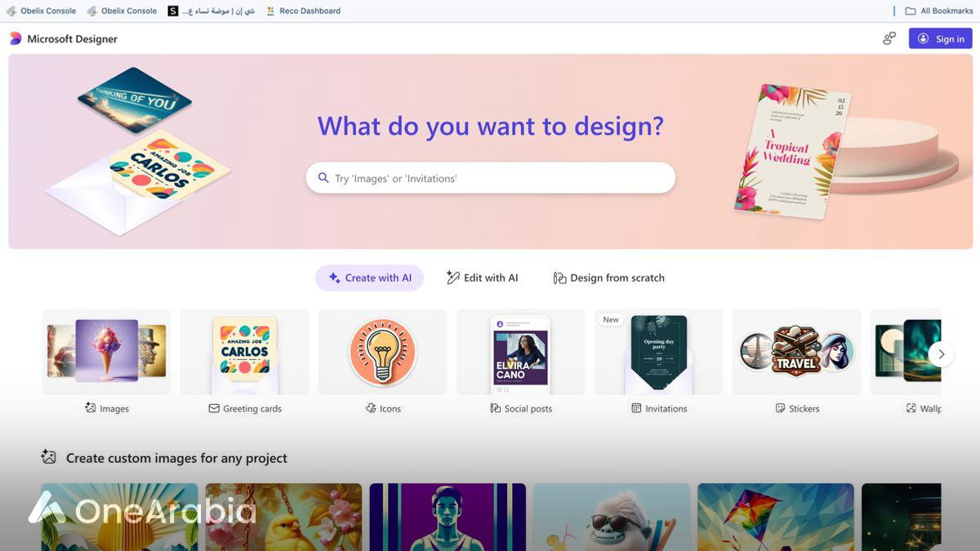Select the lightbulb Icons thumbnail
This screenshot has height=551, width=980.
tap(382, 352)
